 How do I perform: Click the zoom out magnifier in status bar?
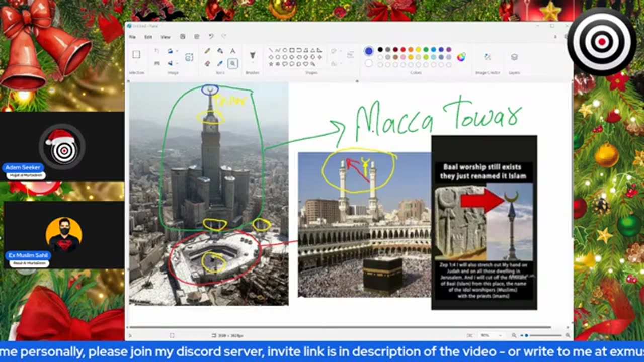pos(514,335)
